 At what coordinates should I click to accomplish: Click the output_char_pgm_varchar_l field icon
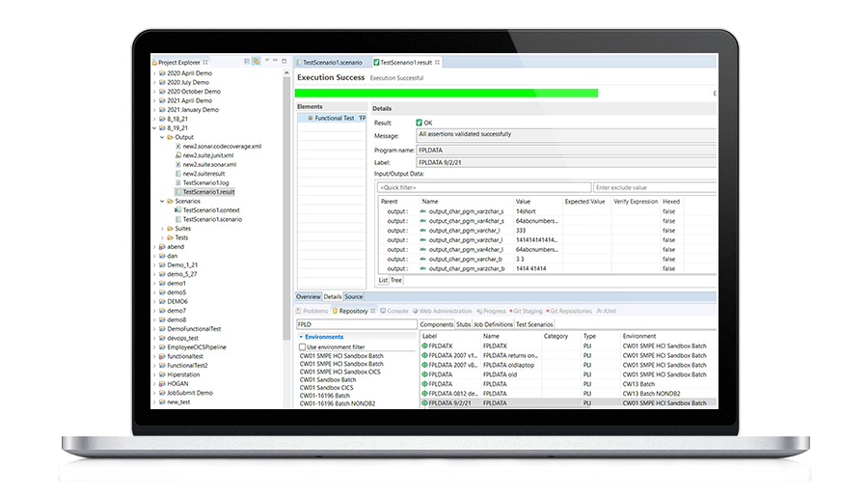click(x=424, y=229)
